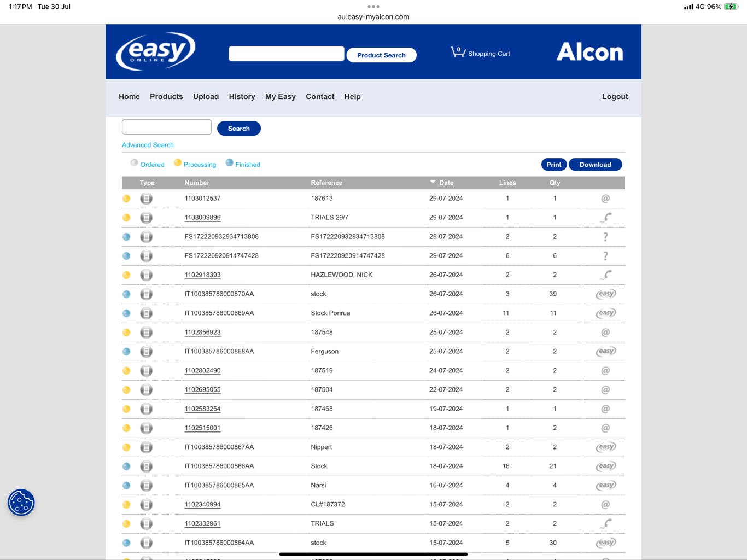Open document icon for Nippert order
The height and width of the screenshot is (560, 747).
[146, 447]
